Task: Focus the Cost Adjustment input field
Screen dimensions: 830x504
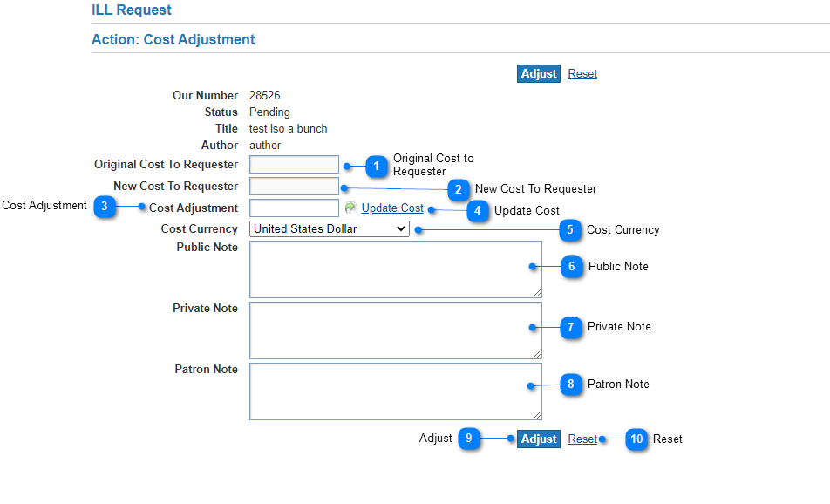Action: (x=294, y=208)
